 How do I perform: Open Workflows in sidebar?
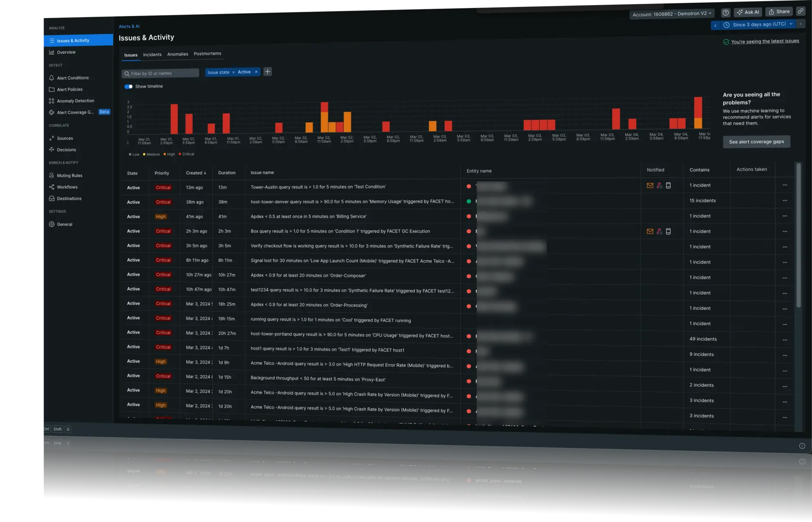click(67, 187)
